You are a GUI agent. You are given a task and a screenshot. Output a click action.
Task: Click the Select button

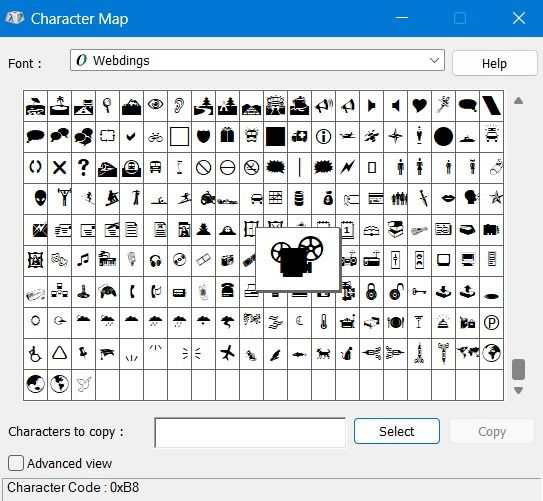(397, 431)
